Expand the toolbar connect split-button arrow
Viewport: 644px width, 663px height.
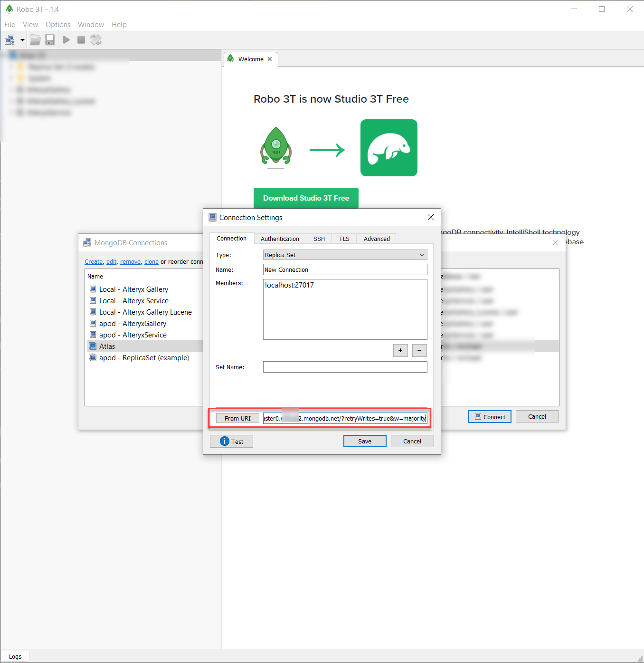22,40
